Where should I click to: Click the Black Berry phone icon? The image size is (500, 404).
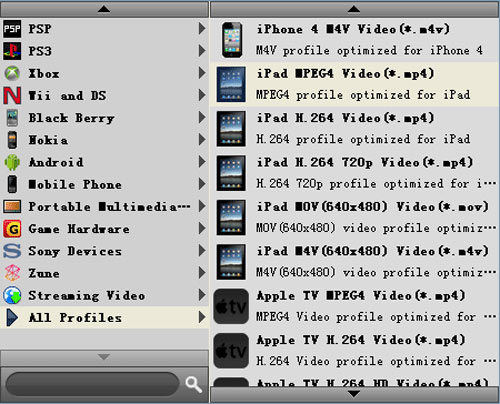[x=12, y=118]
